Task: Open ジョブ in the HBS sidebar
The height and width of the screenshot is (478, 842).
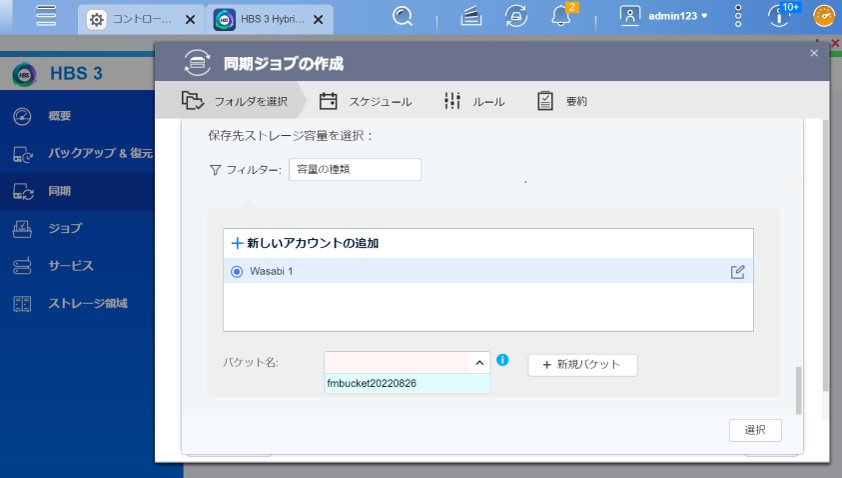Action: tap(65, 228)
